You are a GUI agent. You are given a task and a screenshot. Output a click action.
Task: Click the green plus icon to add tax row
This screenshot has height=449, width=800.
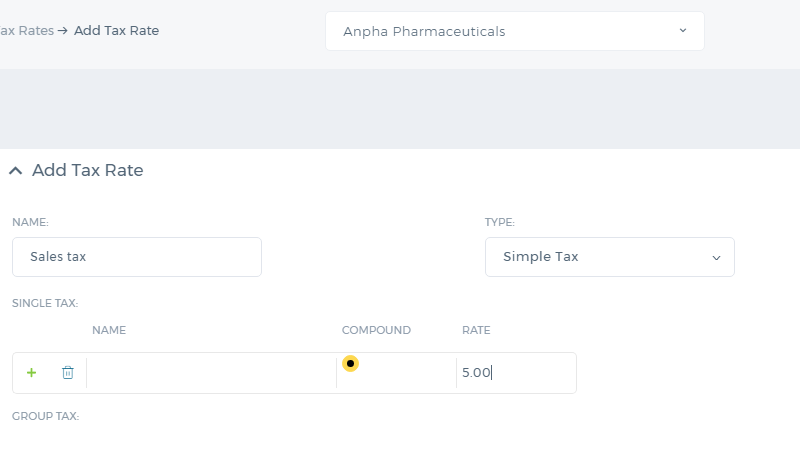pyautogui.click(x=32, y=373)
